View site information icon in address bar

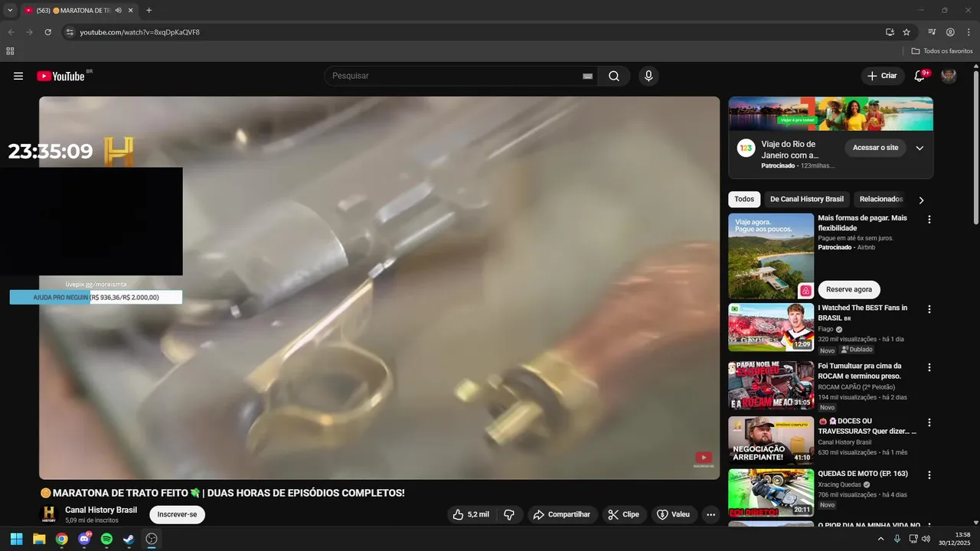(x=70, y=32)
